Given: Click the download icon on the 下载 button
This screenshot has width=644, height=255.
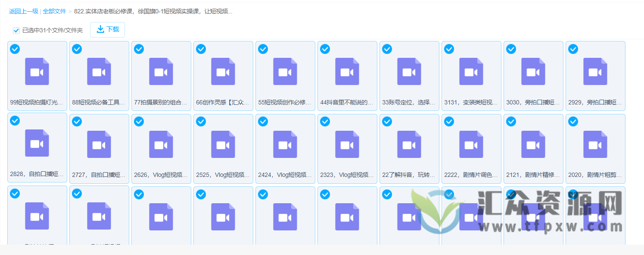Looking at the screenshot, I should (100, 29).
